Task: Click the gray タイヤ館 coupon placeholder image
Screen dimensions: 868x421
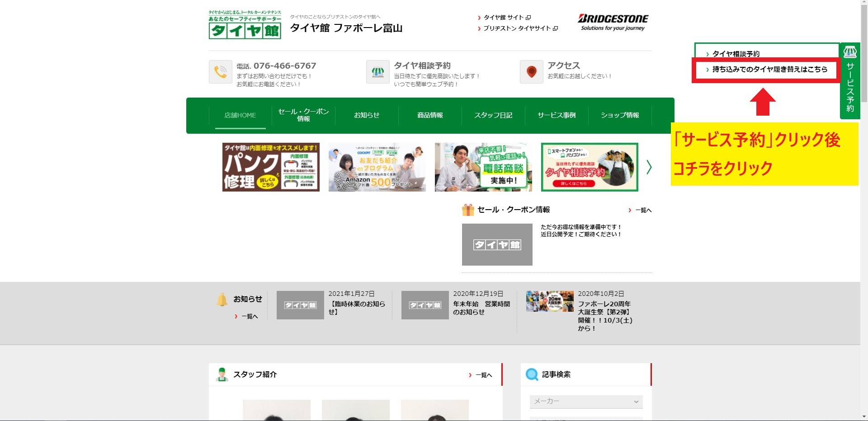Action: point(497,244)
